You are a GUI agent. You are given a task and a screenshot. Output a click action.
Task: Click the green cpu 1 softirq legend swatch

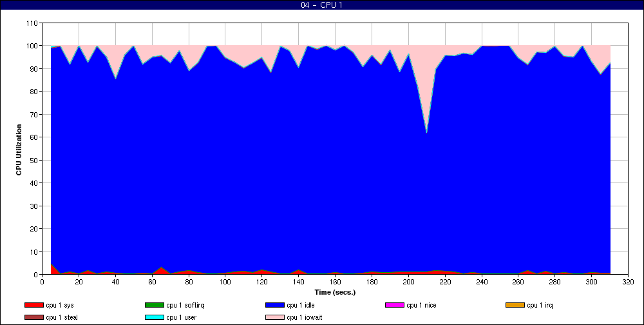coord(154,305)
